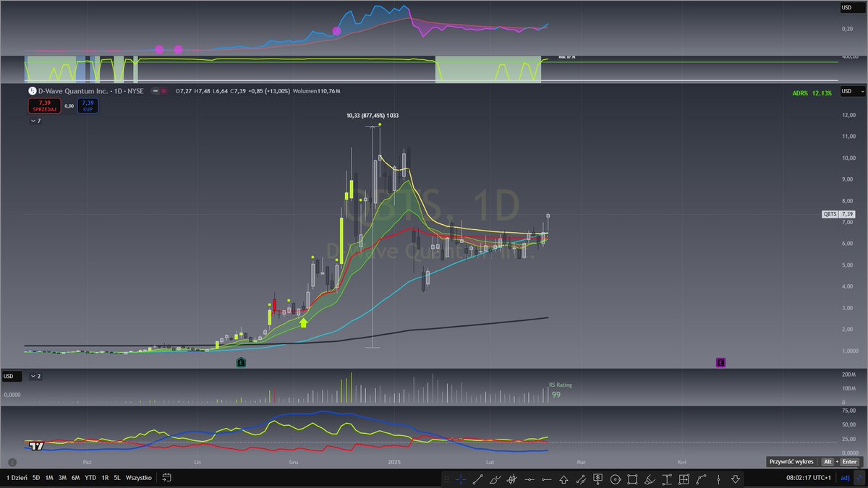Click the blue KUP buy button

click(88, 106)
